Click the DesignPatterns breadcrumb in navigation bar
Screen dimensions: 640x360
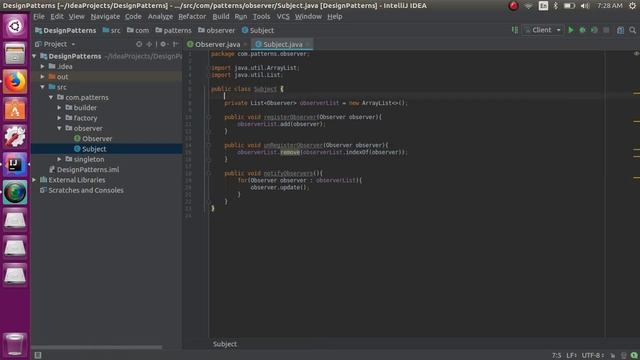pyautogui.click(x=66, y=30)
